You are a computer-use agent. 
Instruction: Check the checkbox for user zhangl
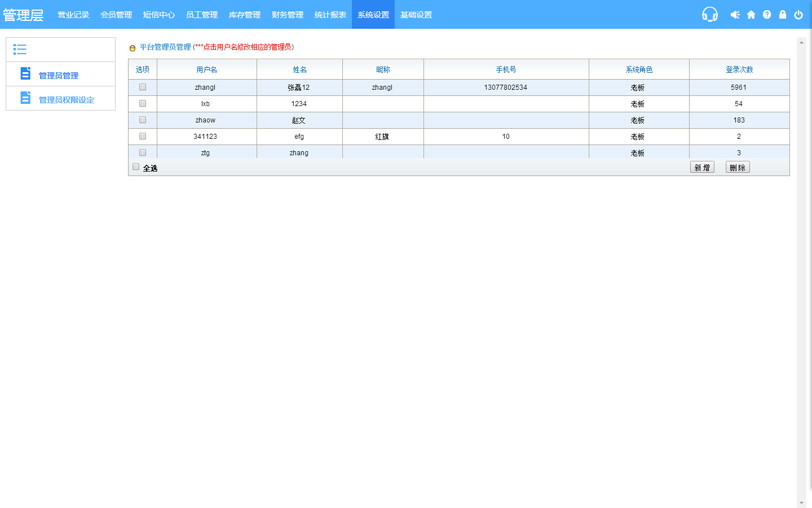point(143,87)
